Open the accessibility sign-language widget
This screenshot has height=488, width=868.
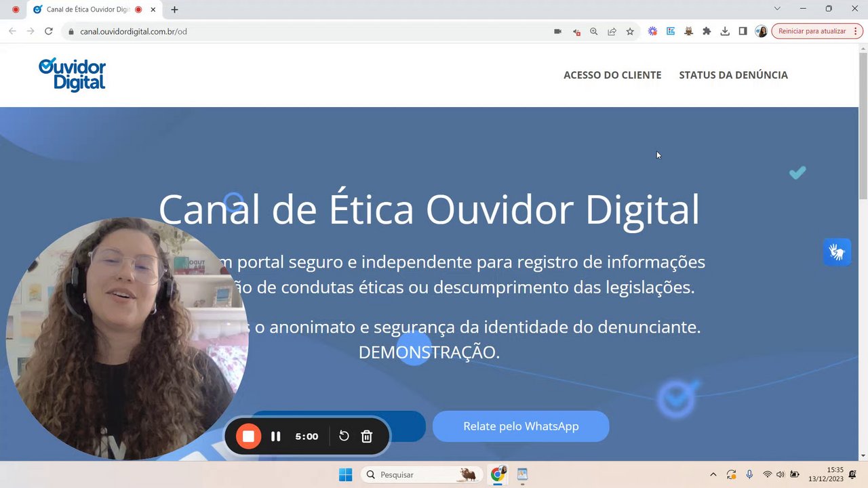(x=837, y=252)
